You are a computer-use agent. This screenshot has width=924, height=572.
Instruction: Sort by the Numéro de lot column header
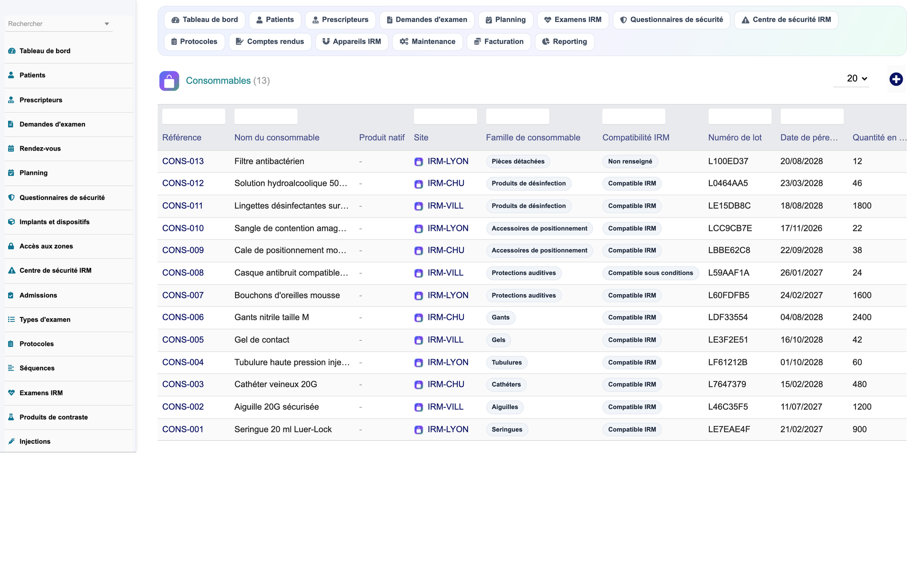pos(735,138)
